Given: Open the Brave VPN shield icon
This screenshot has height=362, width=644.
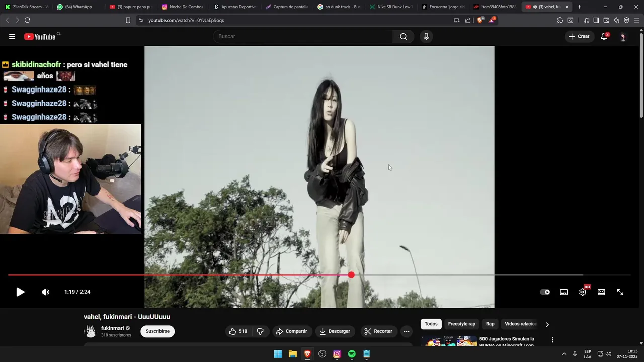Looking at the screenshot, I should point(626,20).
